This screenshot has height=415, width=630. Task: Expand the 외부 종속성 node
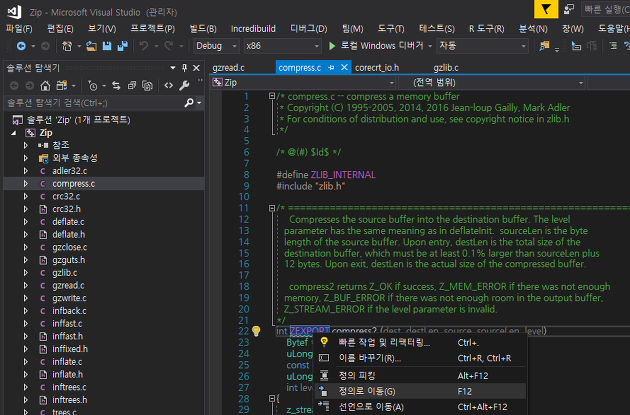(26, 158)
